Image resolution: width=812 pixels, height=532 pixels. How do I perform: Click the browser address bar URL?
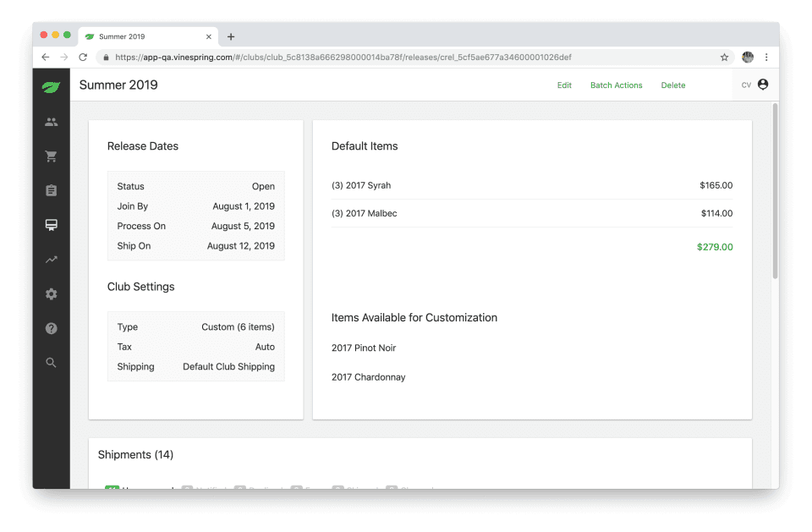343,58
